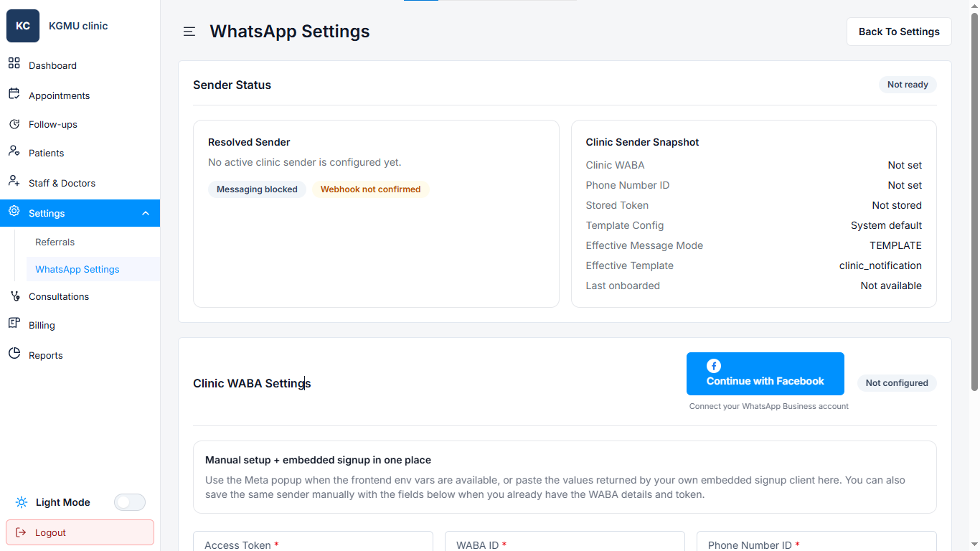The image size is (980, 551).
Task: Go to Appointments page
Action: [x=80, y=95]
